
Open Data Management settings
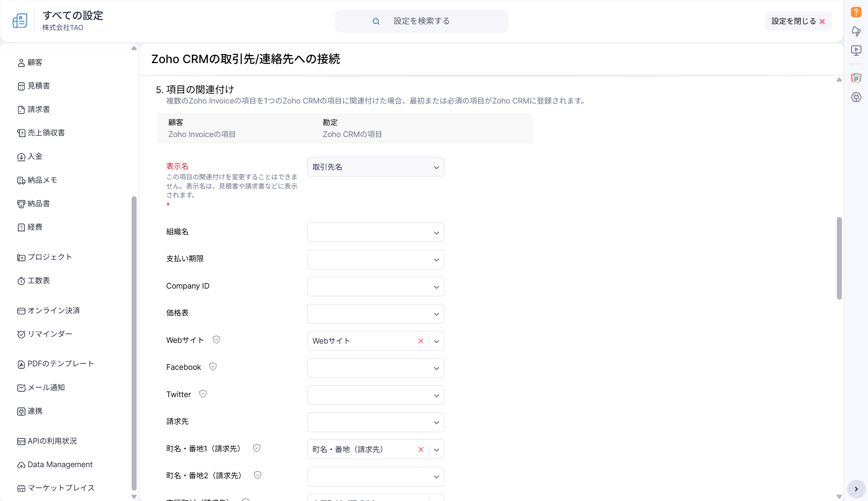60,464
